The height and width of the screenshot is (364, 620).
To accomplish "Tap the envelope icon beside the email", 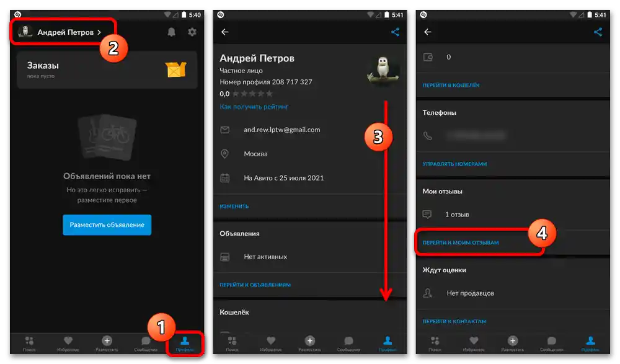I will (x=225, y=130).
